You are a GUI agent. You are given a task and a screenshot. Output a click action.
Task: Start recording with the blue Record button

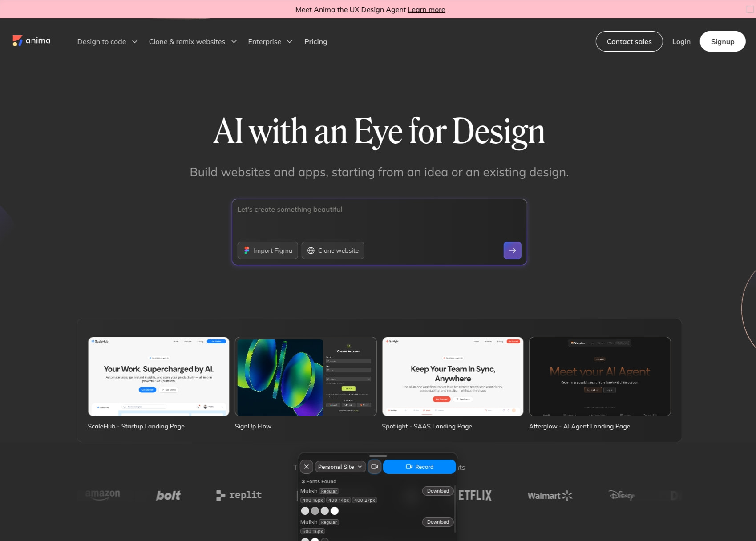419,467
